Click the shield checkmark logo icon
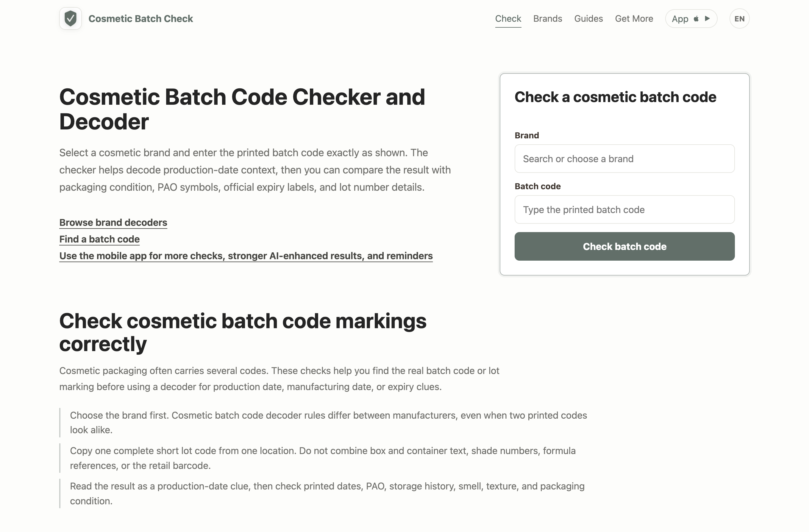Viewport: 809px width, 532px height. click(x=70, y=18)
